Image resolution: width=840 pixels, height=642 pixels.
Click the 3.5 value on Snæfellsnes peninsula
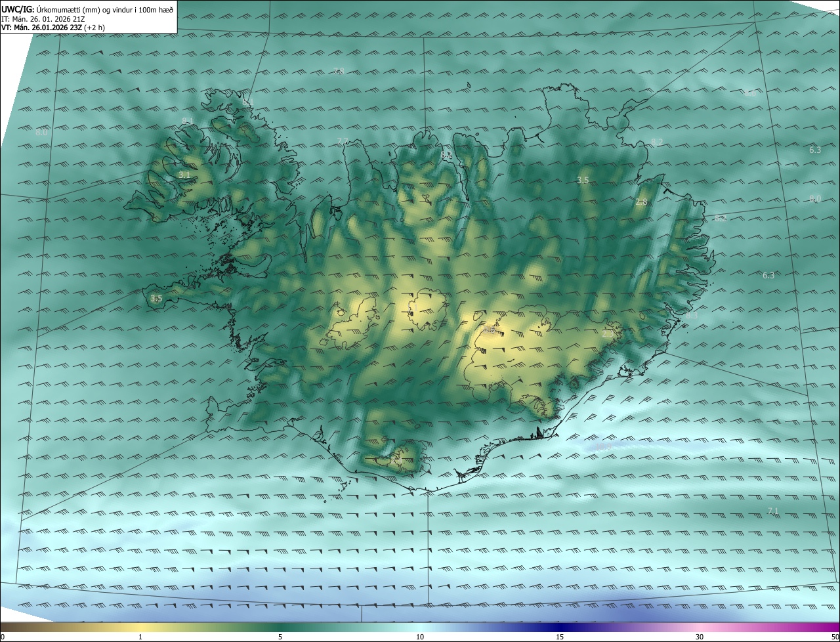tap(156, 299)
